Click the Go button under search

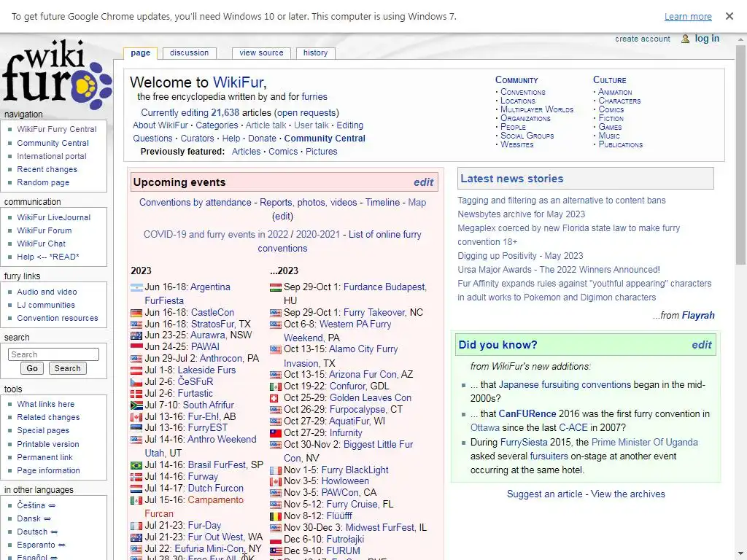[x=32, y=368]
